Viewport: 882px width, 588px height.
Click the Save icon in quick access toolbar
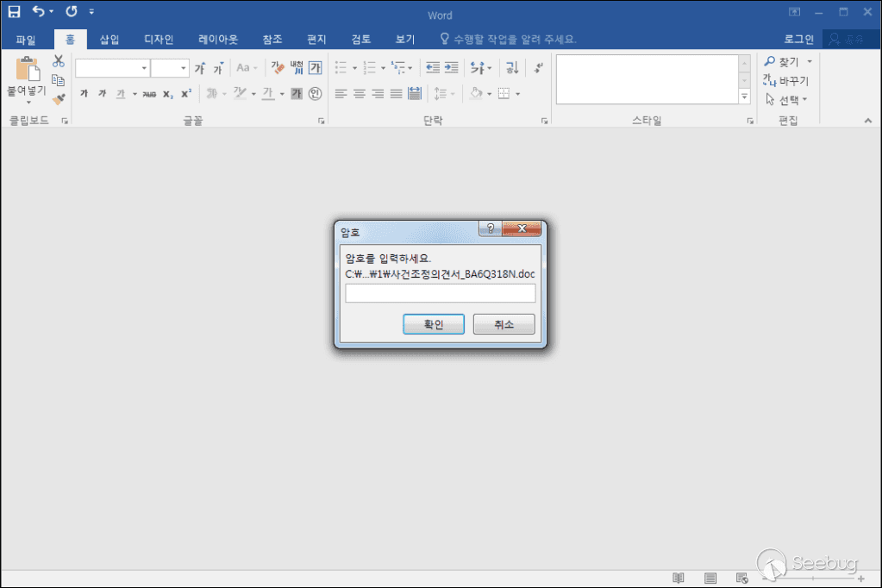pyautogui.click(x=14, y=12)
